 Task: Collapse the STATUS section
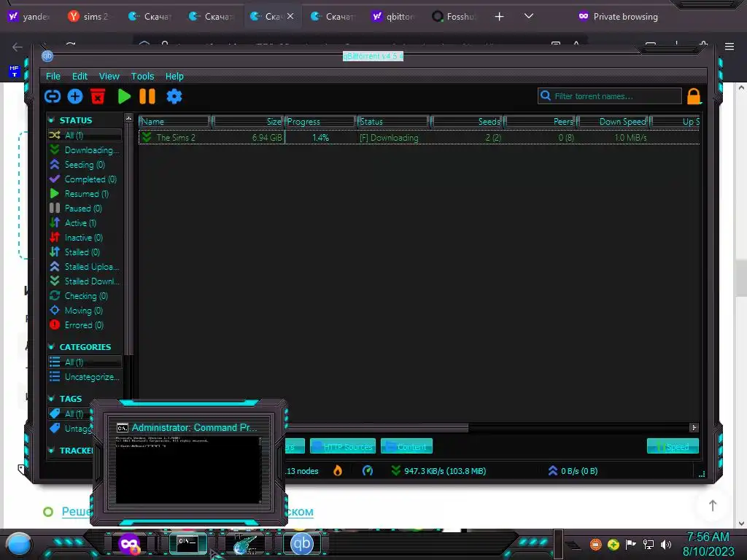52,120
